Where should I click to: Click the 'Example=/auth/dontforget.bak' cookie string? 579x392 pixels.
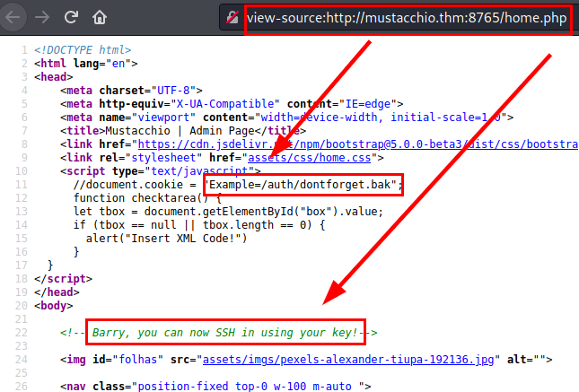click(x=303, y=185)
